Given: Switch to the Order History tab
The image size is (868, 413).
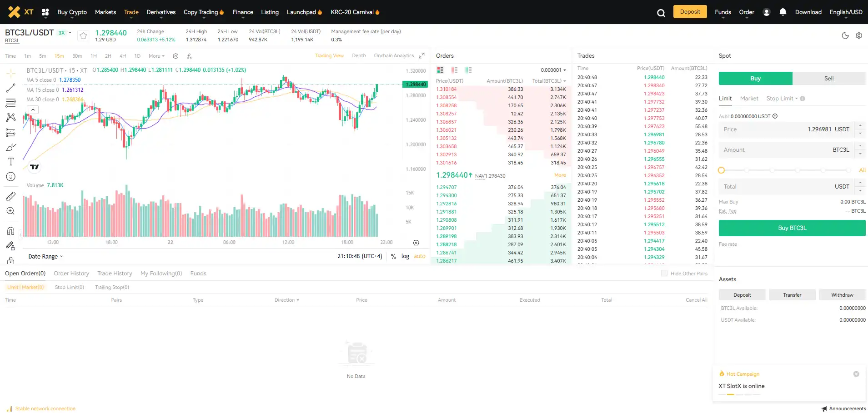Looking at the screenshot, I should [x=71, y=274].
